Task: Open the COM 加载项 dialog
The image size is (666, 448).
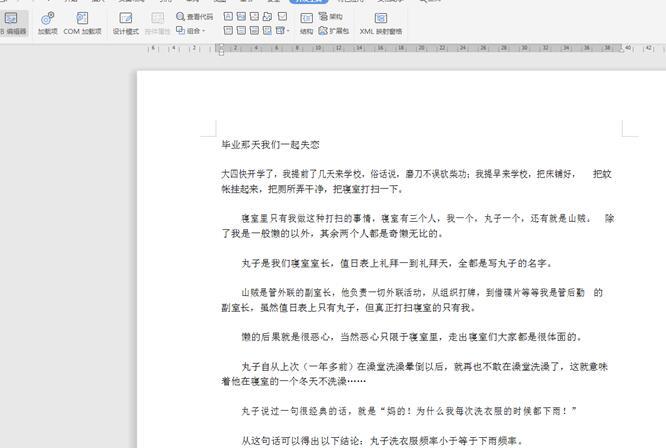Action: [x=82, y=23]
